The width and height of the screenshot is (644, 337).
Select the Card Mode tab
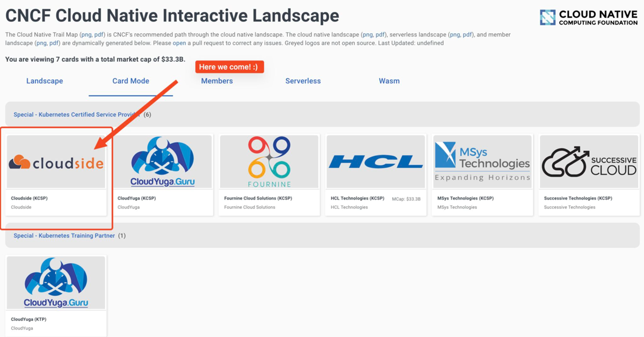131,81
